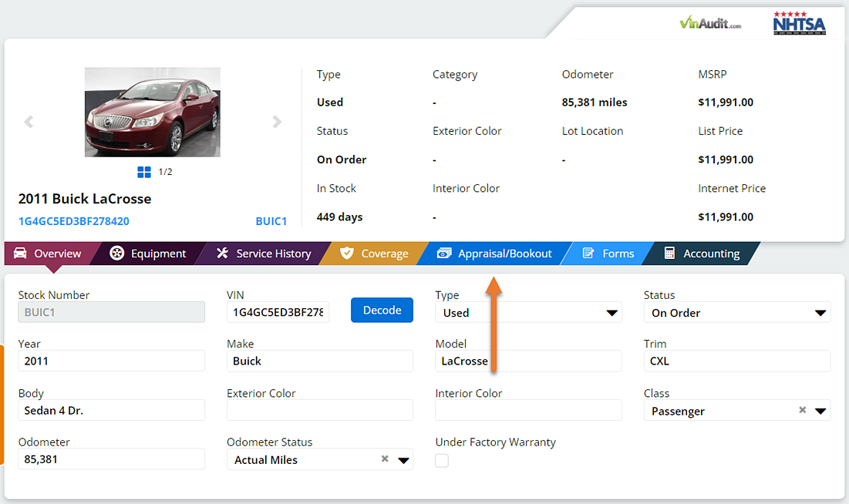Open the Type dropdown showing Used

coord(612,312)
